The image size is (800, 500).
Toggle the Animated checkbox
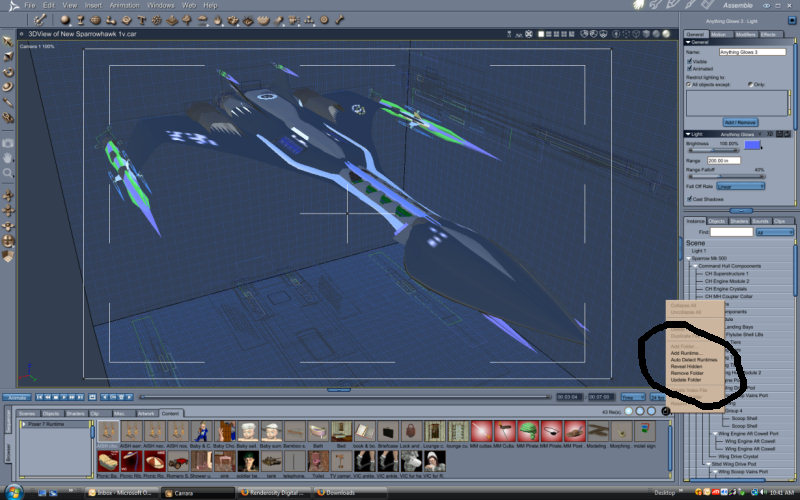tap(689, 67)
